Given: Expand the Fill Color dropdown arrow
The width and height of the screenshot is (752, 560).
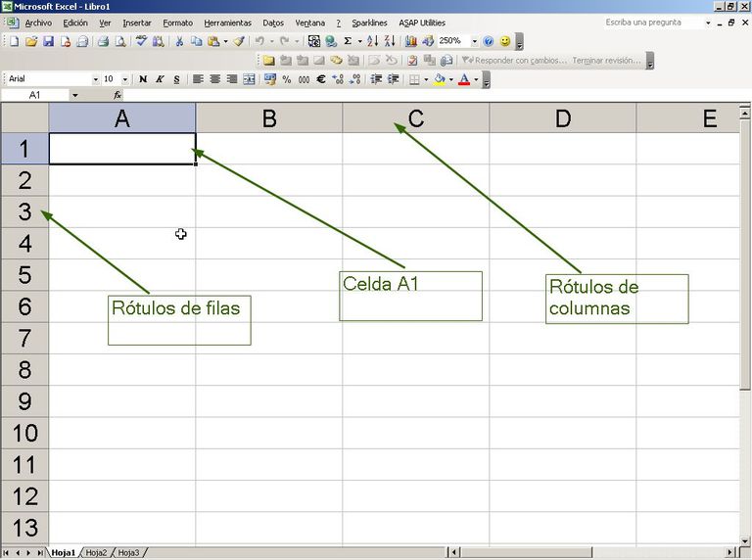Looking at the screenshot, I should point(450,79).
